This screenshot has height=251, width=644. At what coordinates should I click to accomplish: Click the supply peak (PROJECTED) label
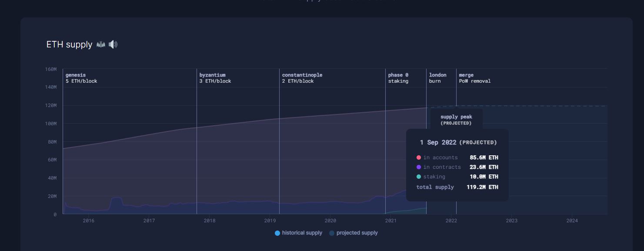pos(456,120)
